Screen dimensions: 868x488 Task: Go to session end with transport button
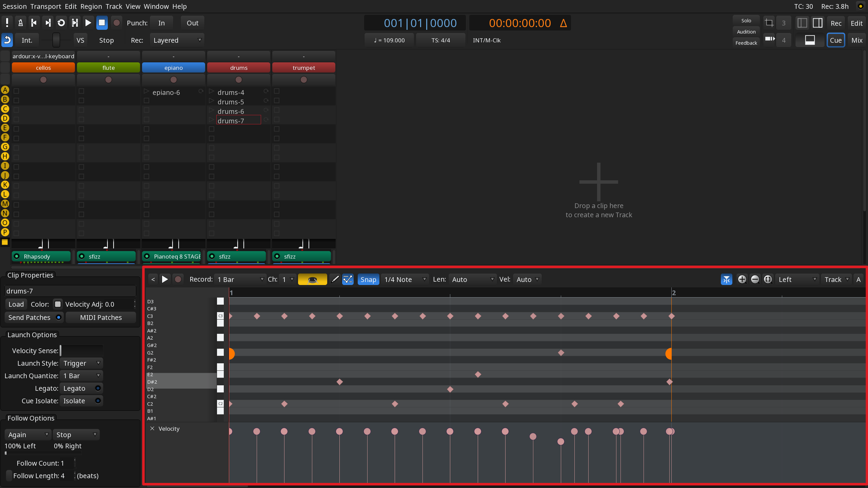tap(47, 23)
